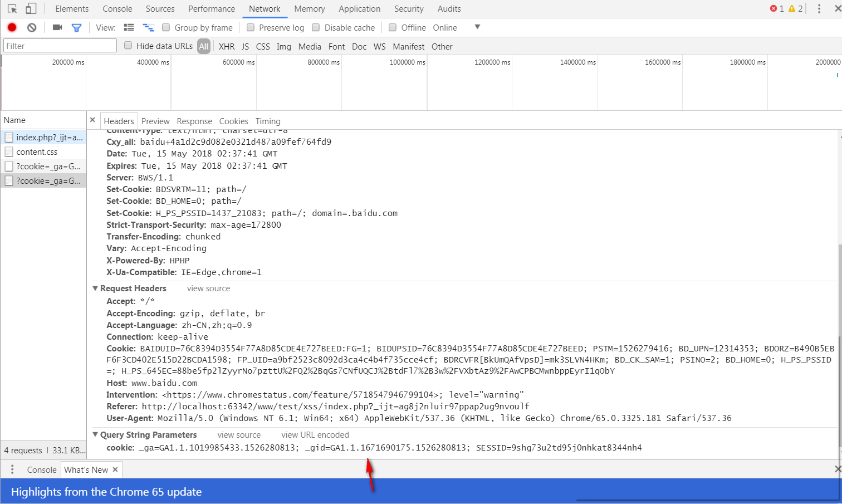
Task: Tick the Hide data URLs checkbox
Action: point(128,46)
